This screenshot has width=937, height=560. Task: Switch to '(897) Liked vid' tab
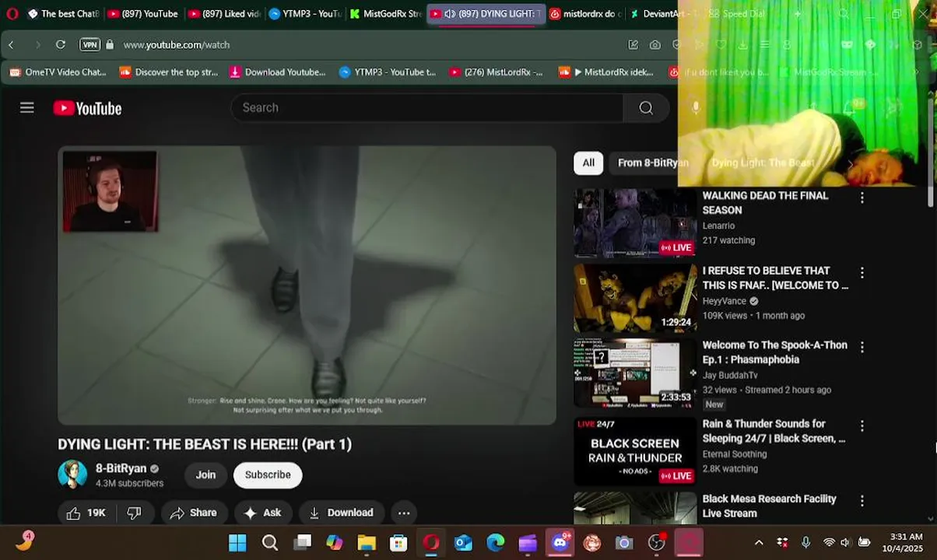224,14
